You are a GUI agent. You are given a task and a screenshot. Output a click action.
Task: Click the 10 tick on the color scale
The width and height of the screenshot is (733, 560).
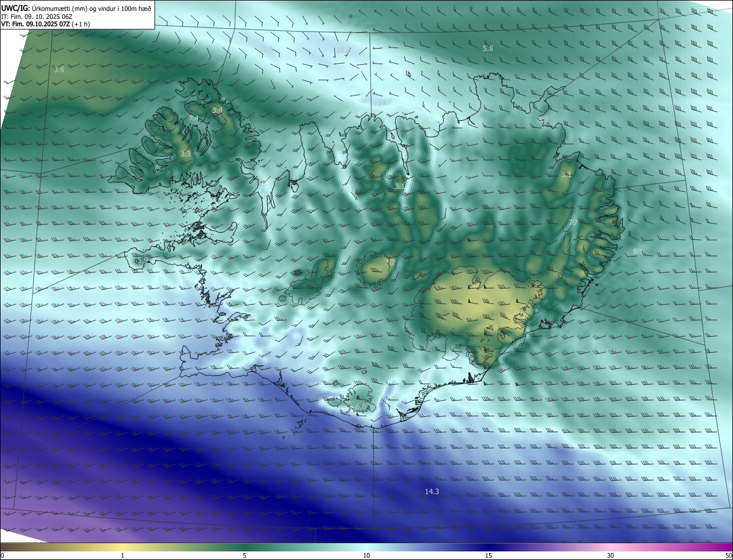tap(366, 555)
